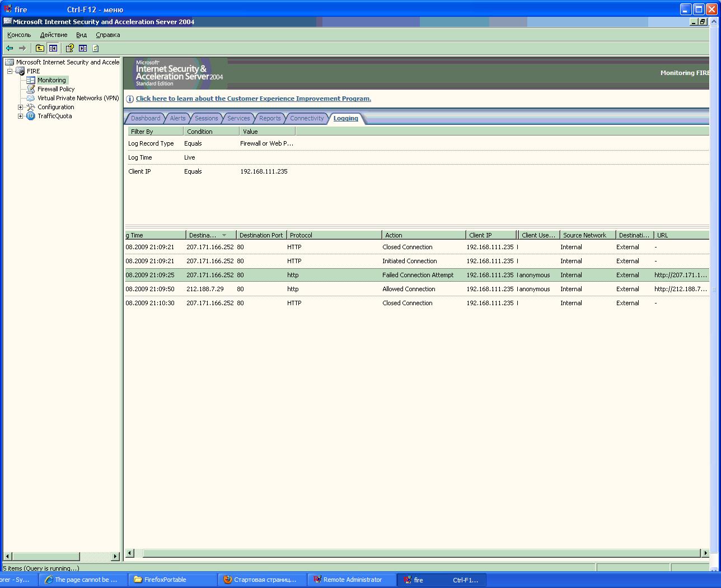721x588 pixels.
Task: Select the Failed Connection Attempt log row
Action: click(x=417, y=275)
